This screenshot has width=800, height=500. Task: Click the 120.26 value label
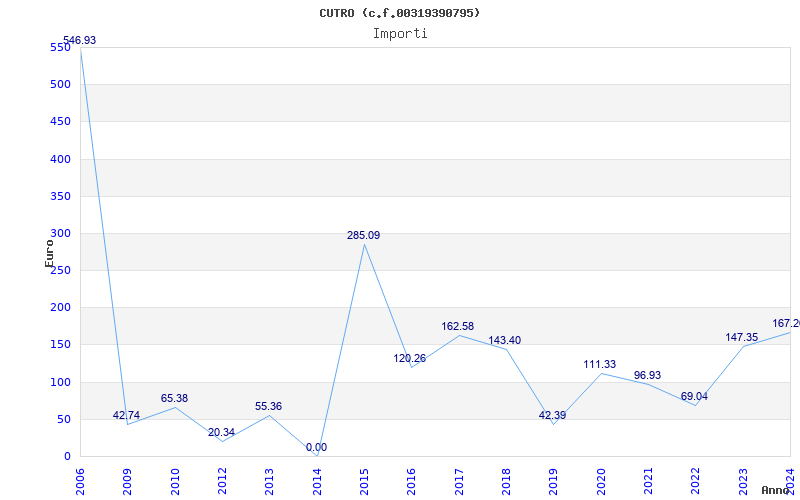(409, 359)
